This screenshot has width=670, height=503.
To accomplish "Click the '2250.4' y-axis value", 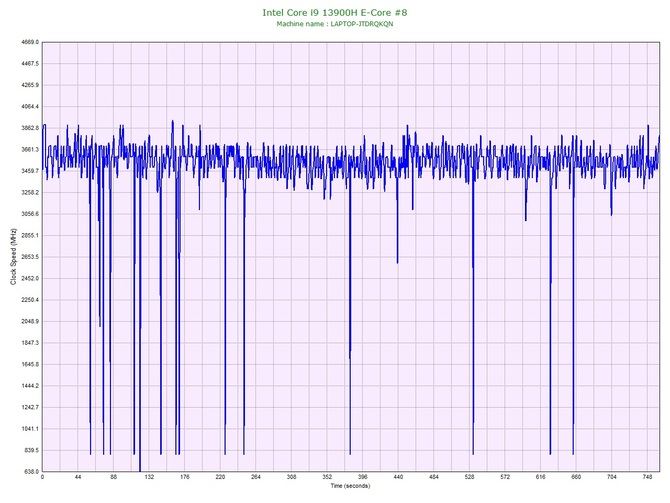I will coord(29,300).
